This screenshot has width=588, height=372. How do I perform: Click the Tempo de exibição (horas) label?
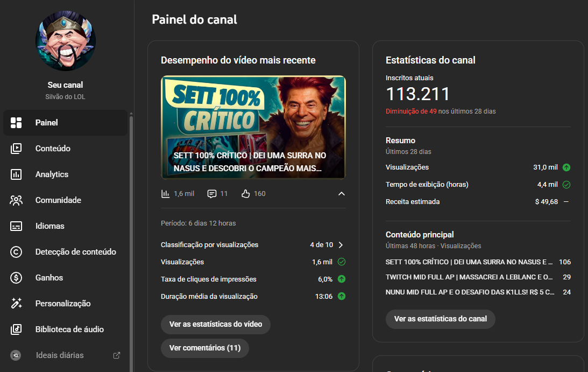pyautogui.click(x=427, y=185)
